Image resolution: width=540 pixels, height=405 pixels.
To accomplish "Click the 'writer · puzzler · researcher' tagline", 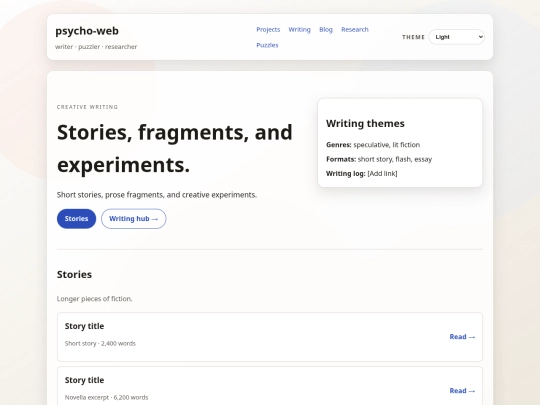I will [x=96, y=47].
